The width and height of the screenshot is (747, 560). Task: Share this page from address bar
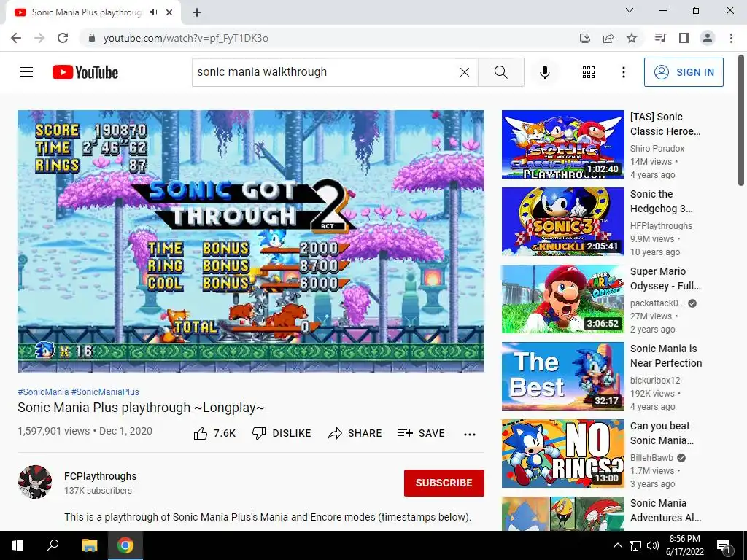coord(608,38)
